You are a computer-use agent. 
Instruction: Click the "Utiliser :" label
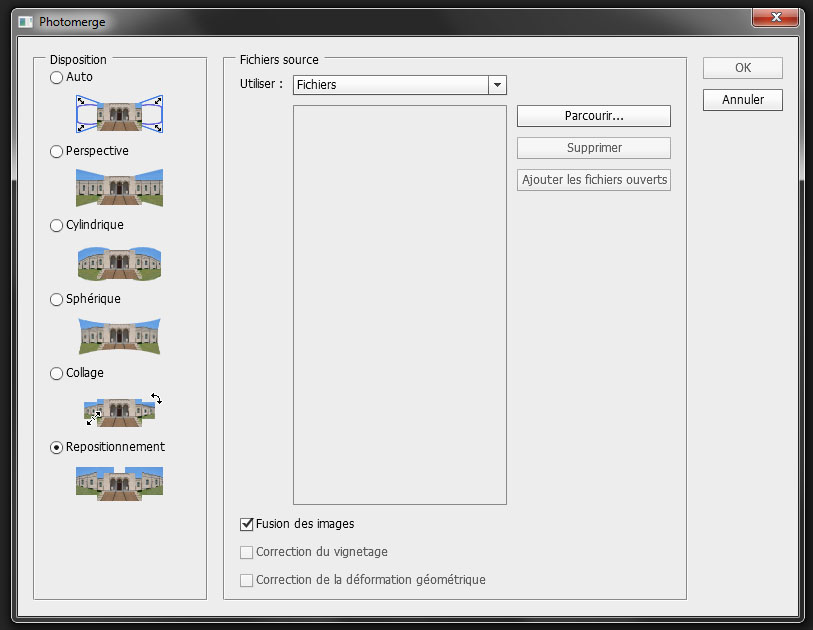[x=261, y=84]
